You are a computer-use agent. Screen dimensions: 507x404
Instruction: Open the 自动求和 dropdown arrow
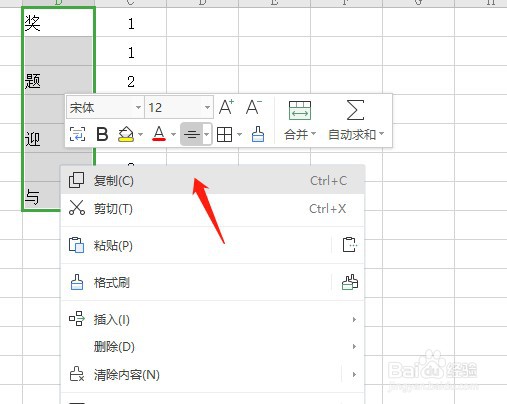[381, 134]
